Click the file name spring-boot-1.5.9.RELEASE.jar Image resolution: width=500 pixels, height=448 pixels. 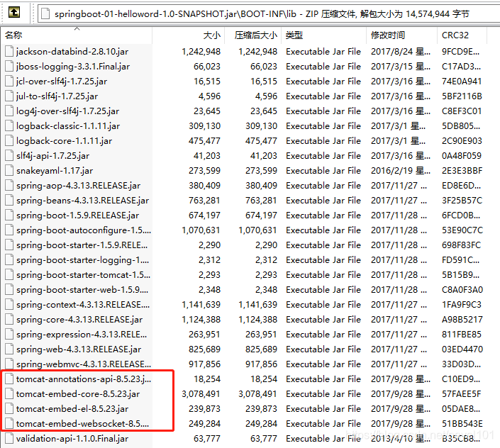[x=77, y=215]
